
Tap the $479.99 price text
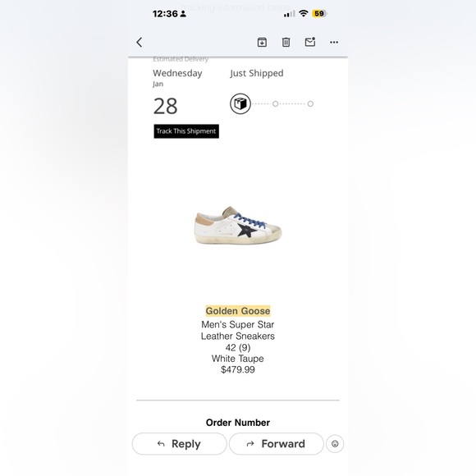238,370
